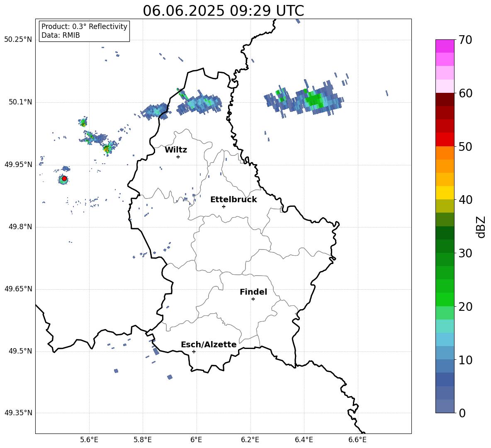Click the dark maroon swatch below 60
Image resolution: width=491 pixels, height=448 pixels.
tap(445, 99)
